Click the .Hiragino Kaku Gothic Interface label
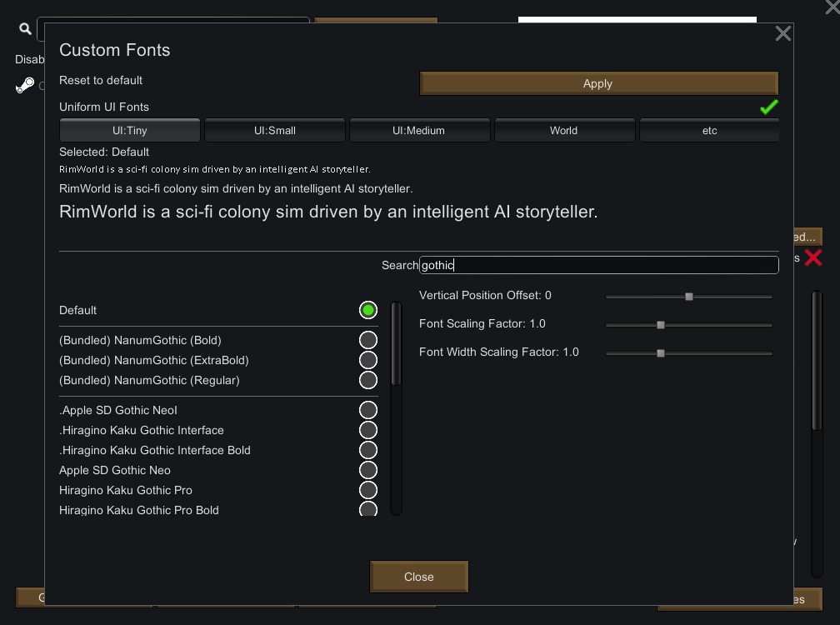Viewport: 840px width, 625px height. [142, 430]
